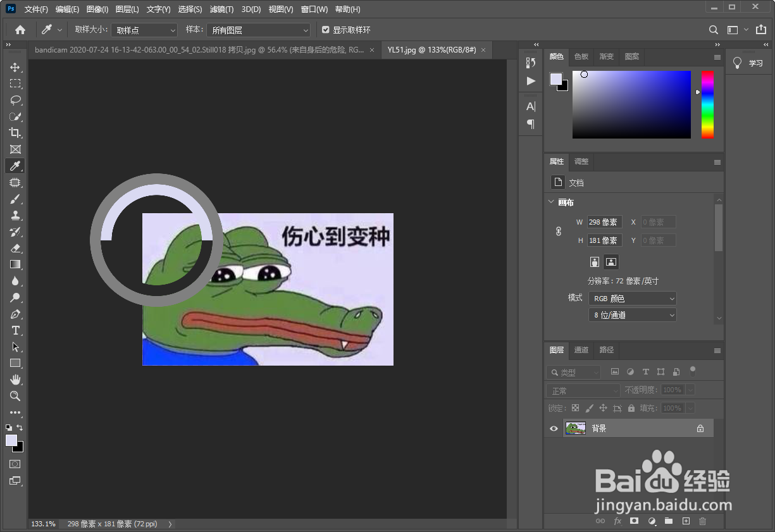The height and width of the screenshot is (532, 775).
Task: Toggle width-height link chain
Action: coord(559,232)
